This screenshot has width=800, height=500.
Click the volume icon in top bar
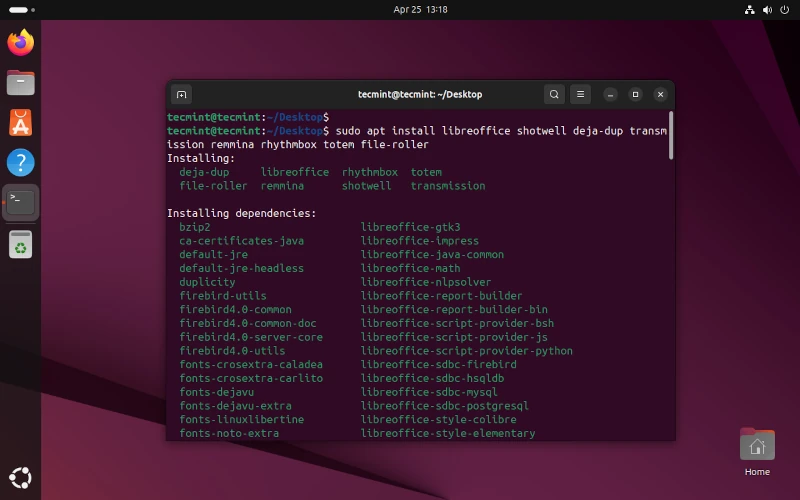pos(766,9)
